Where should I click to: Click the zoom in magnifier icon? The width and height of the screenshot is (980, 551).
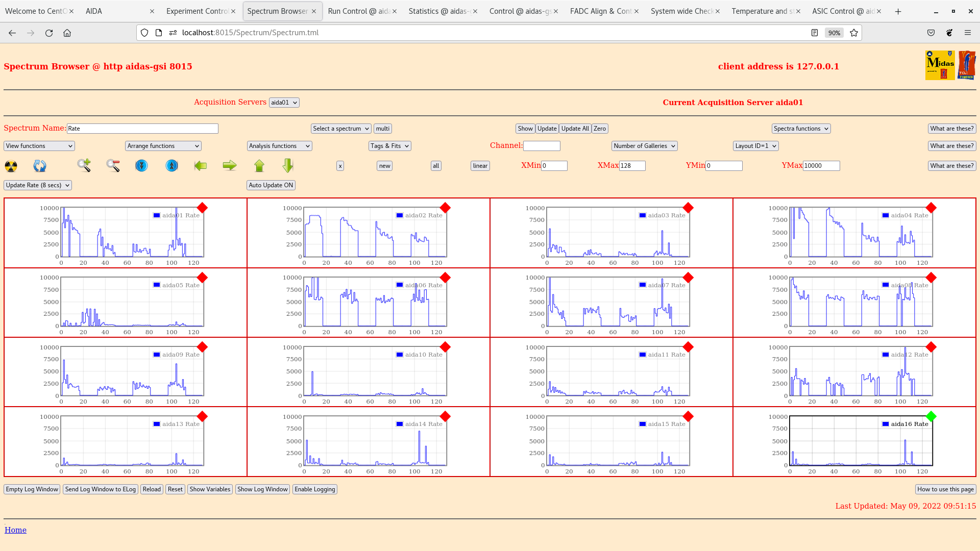pos(84,165)
